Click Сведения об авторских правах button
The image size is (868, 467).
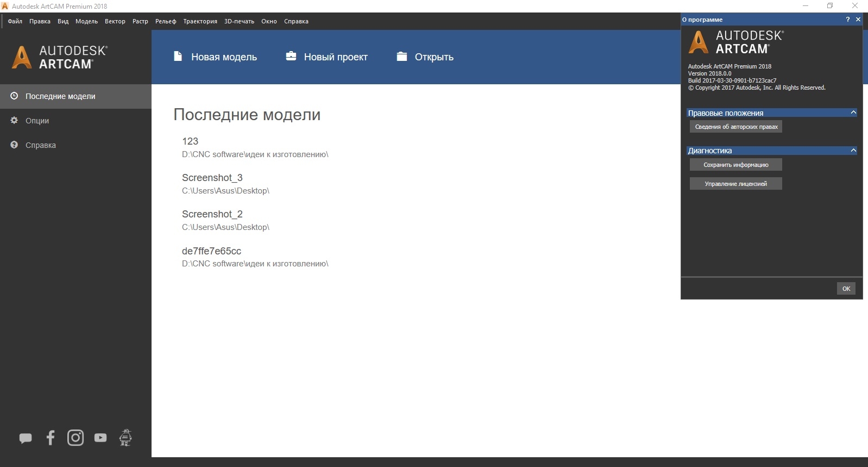click(736, 127)
